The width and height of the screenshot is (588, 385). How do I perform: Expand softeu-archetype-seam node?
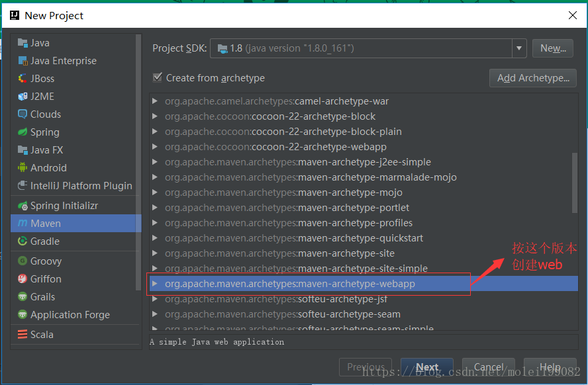154,314
